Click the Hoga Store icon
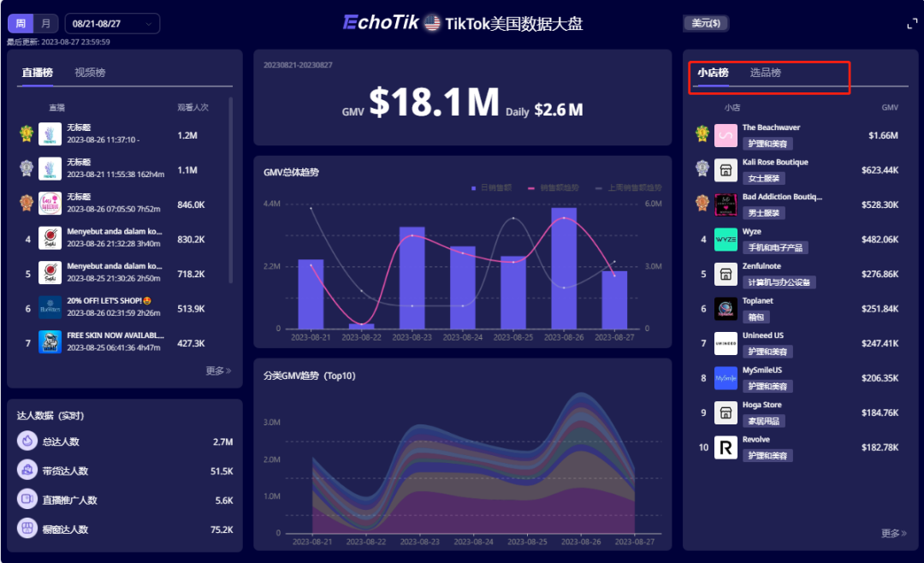The image size is (924, 563). click(x=726, y=412)
